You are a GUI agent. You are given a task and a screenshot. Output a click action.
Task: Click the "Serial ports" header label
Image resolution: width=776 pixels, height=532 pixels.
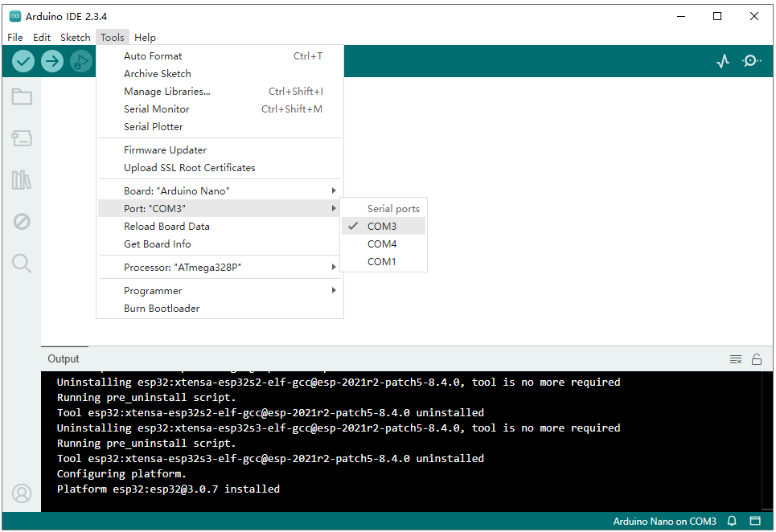coord(393,209)
